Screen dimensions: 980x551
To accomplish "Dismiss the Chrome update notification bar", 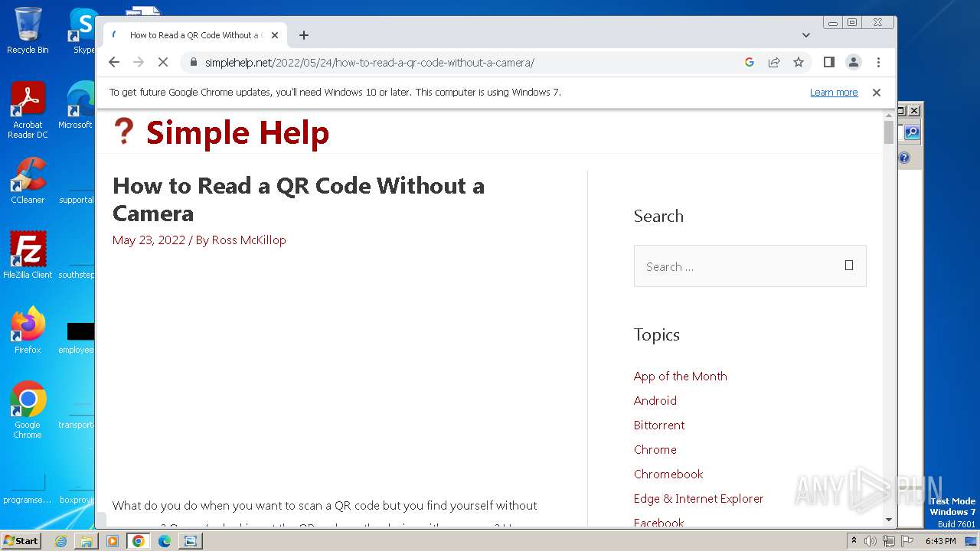I will (876, 92).
